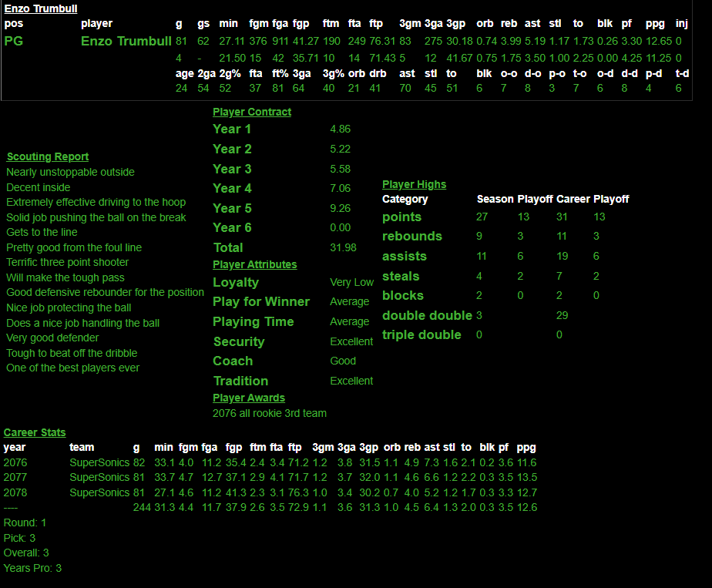Select career points high value 31
Image resolution: width=712 pixels, height=588 pixels.
(x=562, y=217)
